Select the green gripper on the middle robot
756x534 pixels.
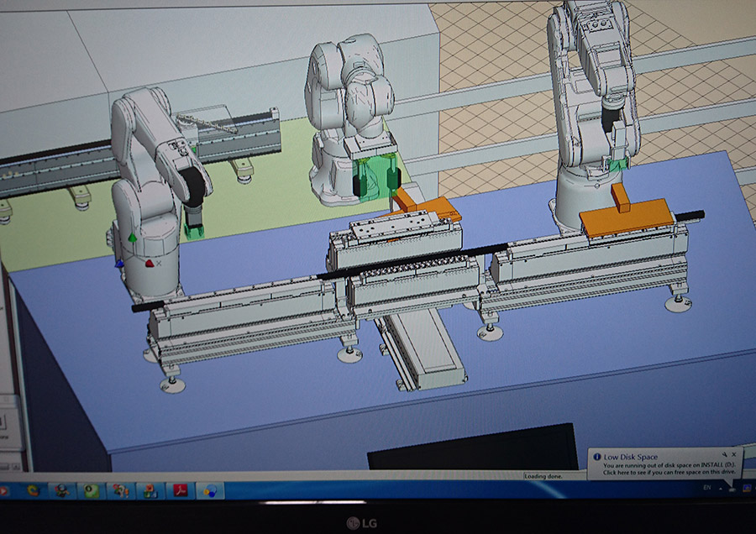[x=374, y=179]
